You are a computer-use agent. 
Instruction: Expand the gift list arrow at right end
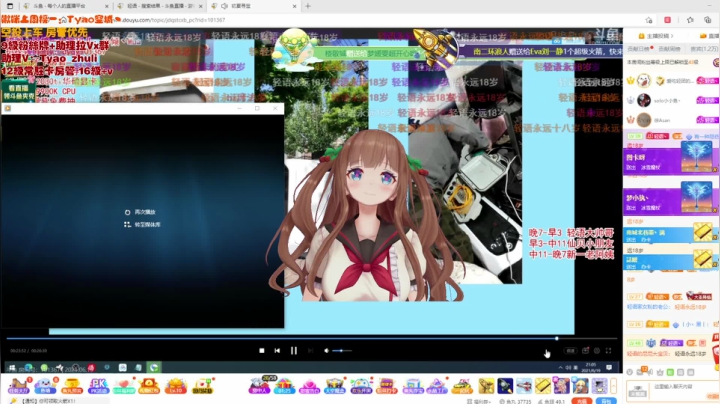pos(613,386)
